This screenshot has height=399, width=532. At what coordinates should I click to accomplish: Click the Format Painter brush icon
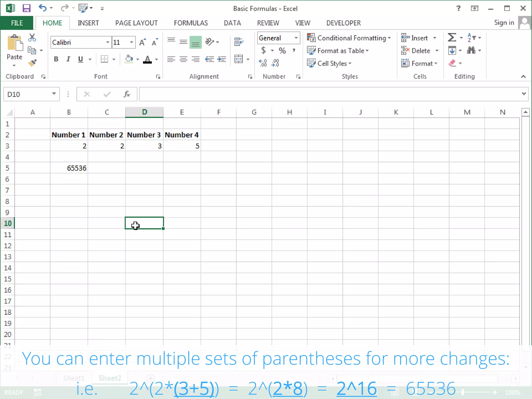tap(32, 63)
